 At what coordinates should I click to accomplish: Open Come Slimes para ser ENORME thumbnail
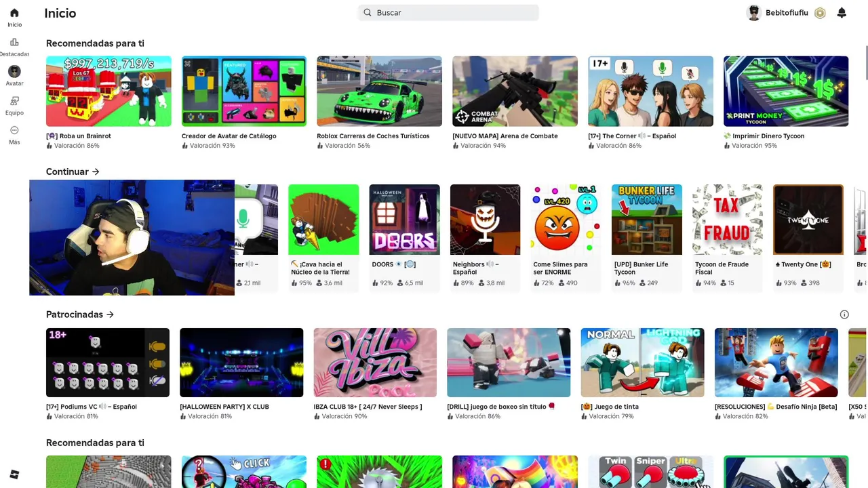click(x=566, y=220)
